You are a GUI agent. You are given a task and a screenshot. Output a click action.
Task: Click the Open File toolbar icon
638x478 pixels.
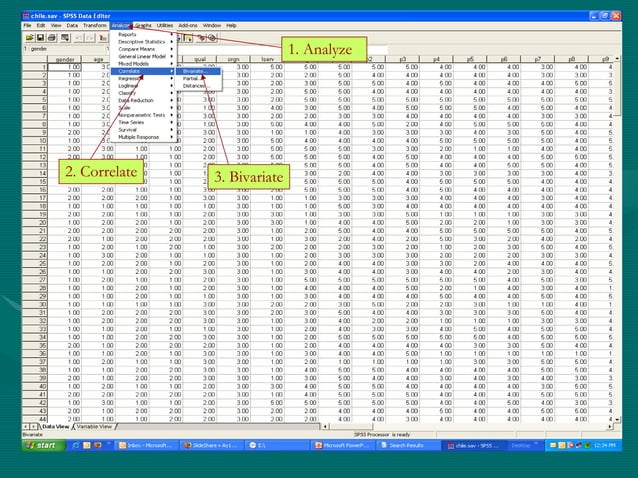coord(30,38)
